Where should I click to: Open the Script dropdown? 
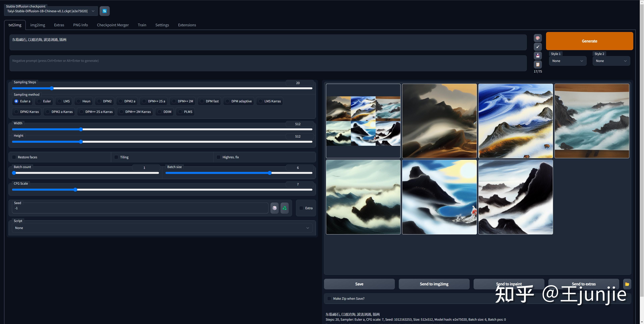pos(162,228)
